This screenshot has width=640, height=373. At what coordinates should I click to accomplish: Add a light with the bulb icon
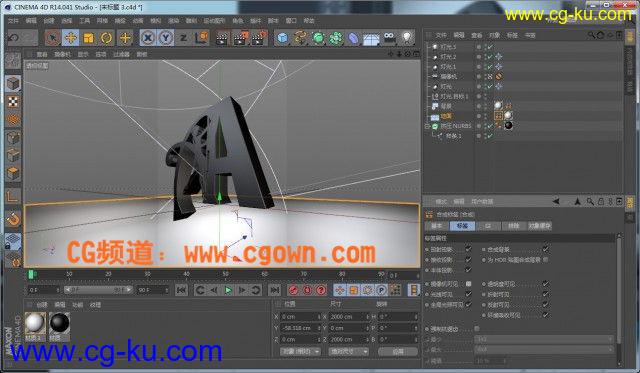point(407,38)
